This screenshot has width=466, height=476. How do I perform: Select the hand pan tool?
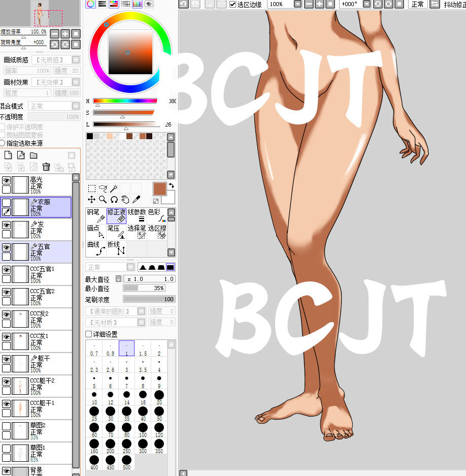click(125, 200)
